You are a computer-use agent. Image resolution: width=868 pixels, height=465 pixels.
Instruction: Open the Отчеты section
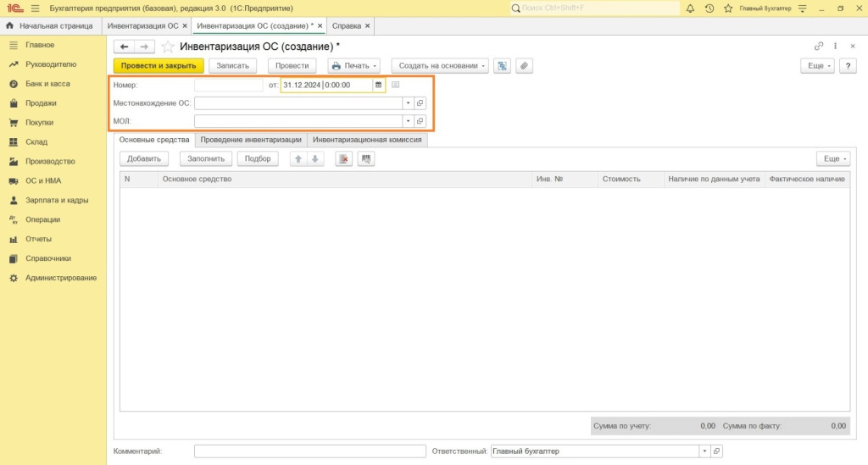(x=53, y=239)
